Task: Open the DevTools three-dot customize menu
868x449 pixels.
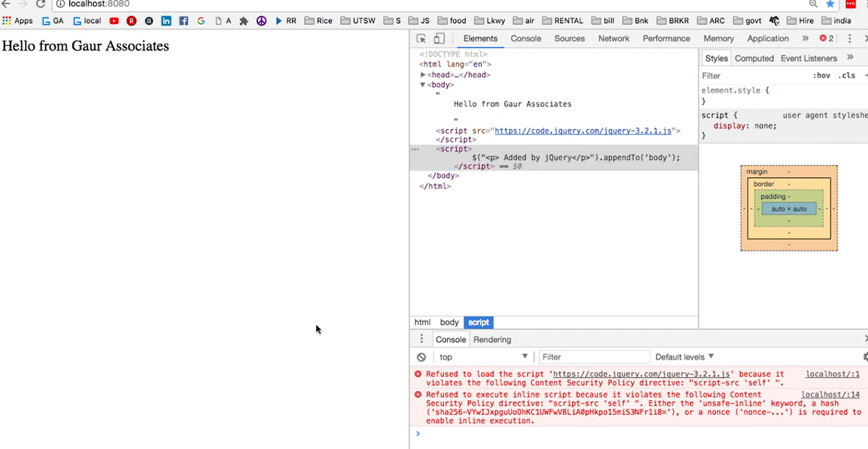Action: click(850, 39)
